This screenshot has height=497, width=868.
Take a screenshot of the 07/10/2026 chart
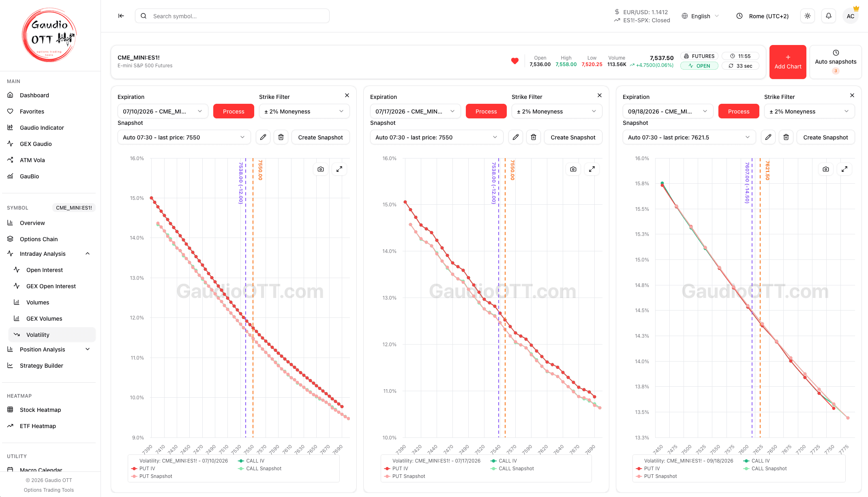coord(321,169)
